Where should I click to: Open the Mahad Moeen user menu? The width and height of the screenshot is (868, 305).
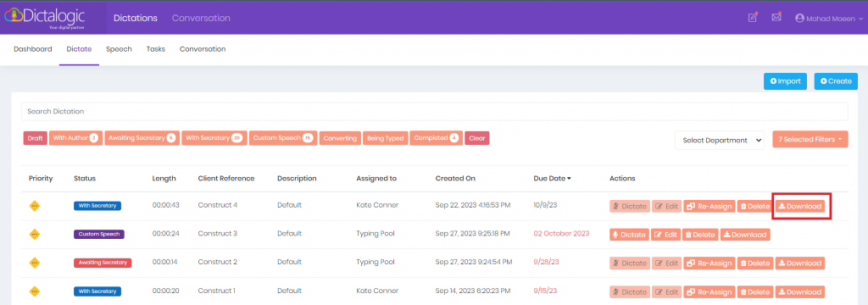[x=829, y=19]
